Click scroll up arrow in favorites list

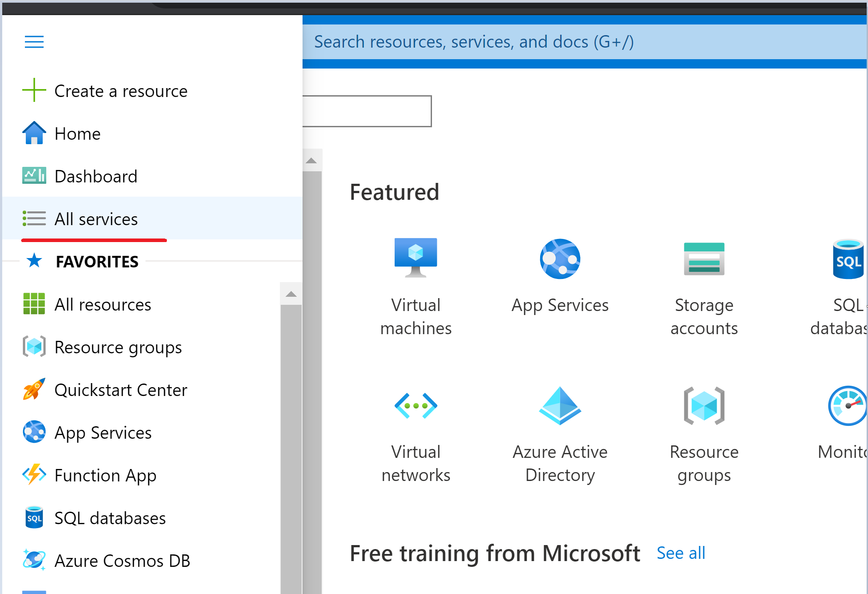[x=291, y=294]
